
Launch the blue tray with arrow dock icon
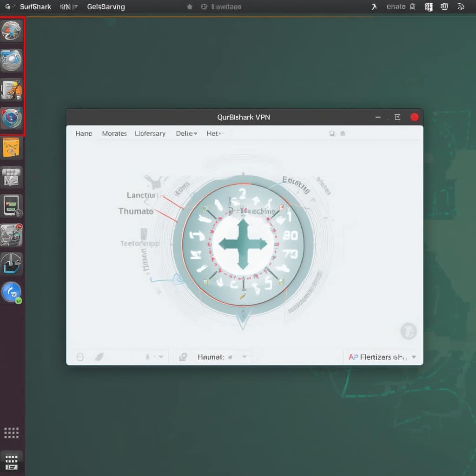11,264
